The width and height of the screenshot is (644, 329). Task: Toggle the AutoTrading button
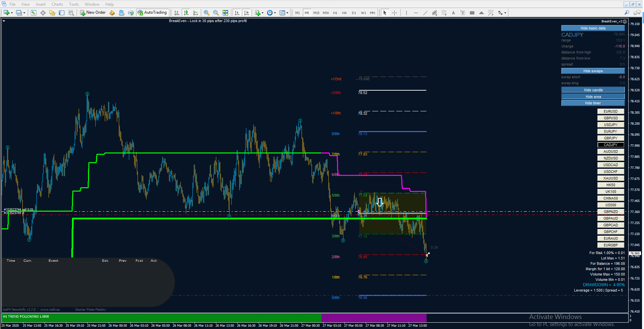coord(152,13)
